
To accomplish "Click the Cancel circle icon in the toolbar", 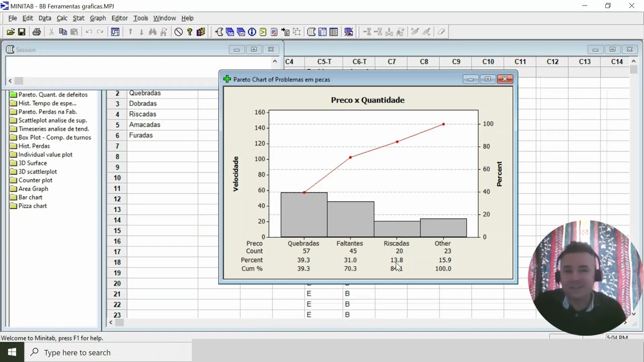I will click(179, 32).
